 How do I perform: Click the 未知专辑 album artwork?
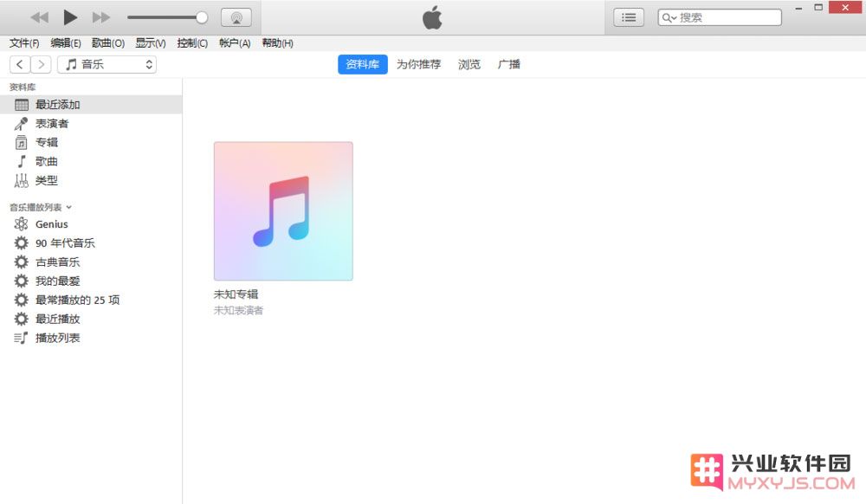point(283,211)
